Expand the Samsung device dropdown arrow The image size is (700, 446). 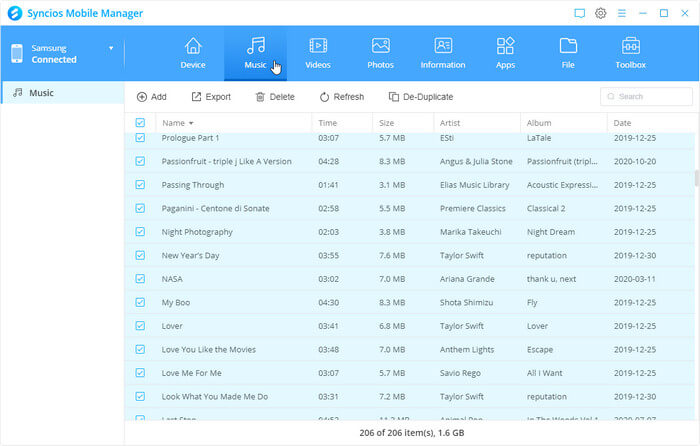[x=111, y=48]
